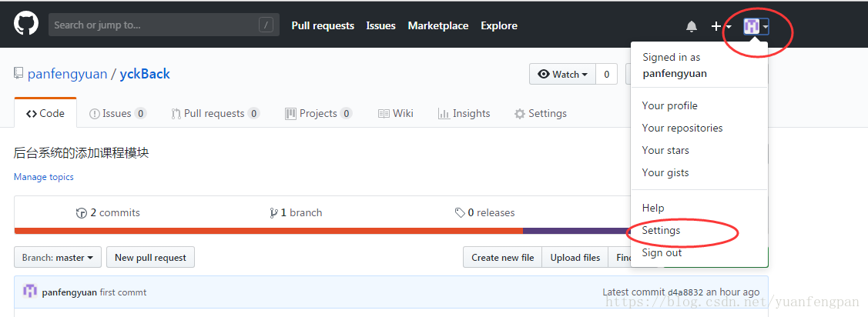Open the latest commit hash d4a8832

[684, 292]
